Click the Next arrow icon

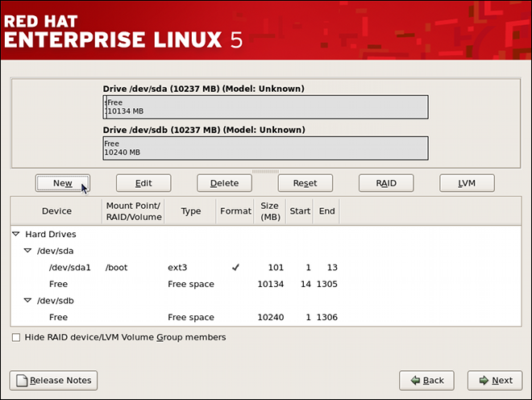pos(483,381)
